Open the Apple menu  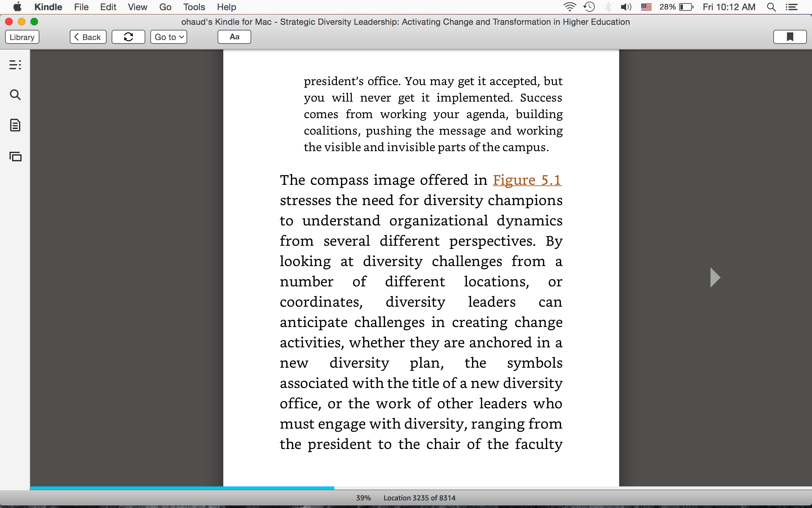pos(17,7)
